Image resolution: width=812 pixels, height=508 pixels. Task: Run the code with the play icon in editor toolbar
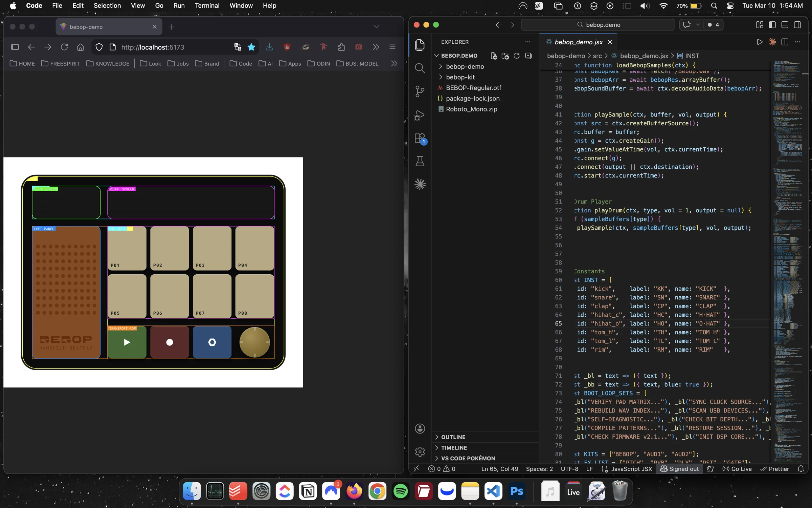[760, 42]
